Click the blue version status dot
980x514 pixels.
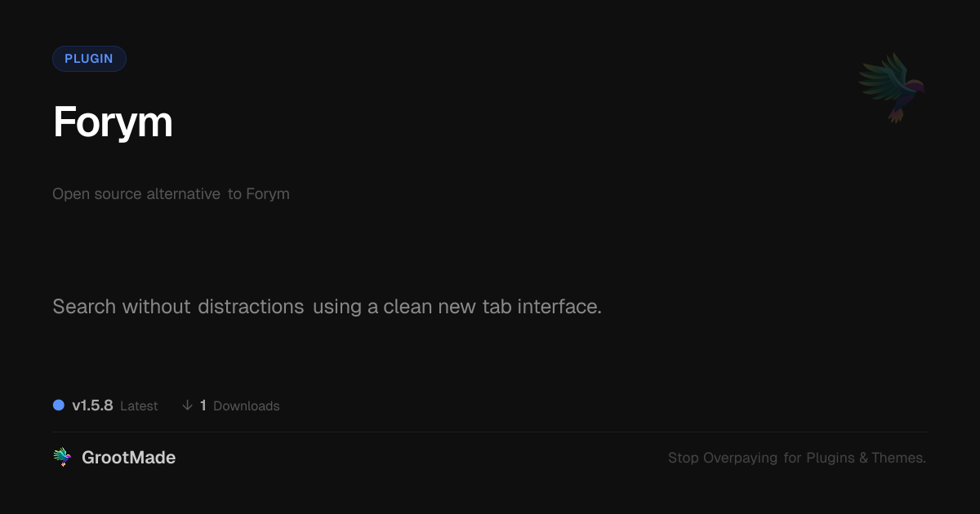point(59,405)
